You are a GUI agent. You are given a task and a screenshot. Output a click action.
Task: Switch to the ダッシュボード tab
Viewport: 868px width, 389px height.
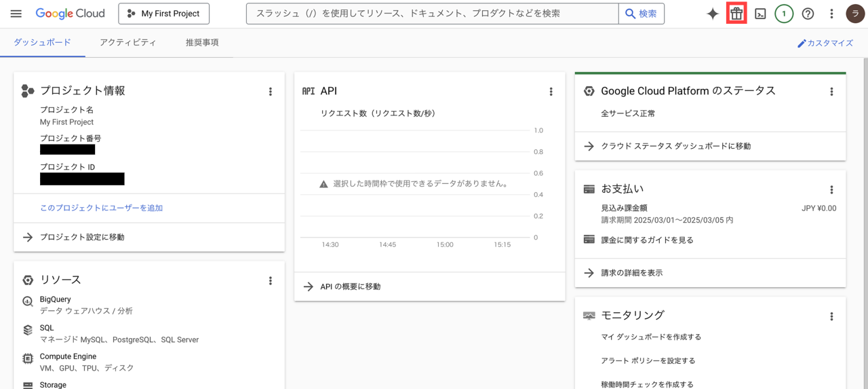[42, 42]
